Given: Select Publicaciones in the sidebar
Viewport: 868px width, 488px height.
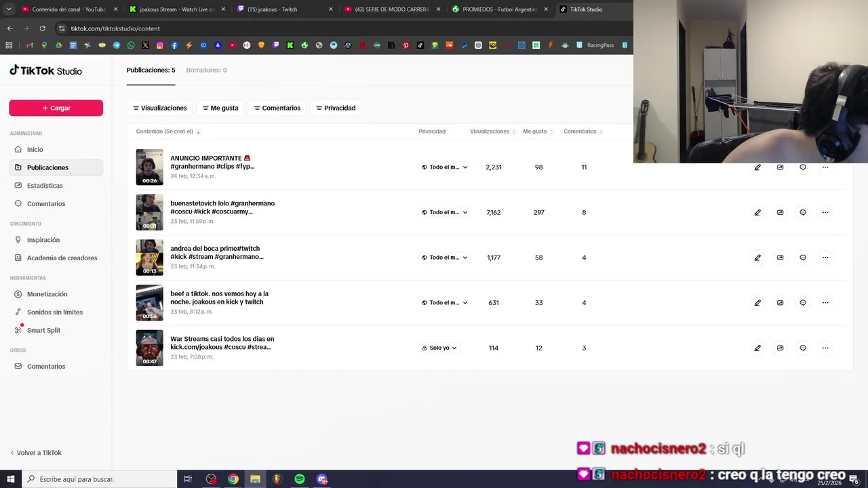Looking at the screenshot, I should pyautogui.click(x=56, y=167).
